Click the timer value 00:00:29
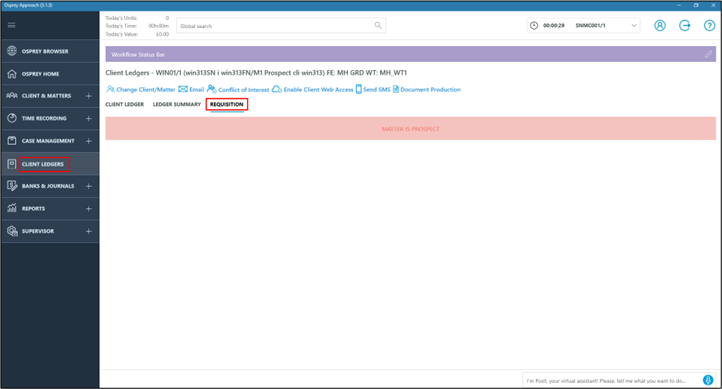722x389 pixels. 553,26
